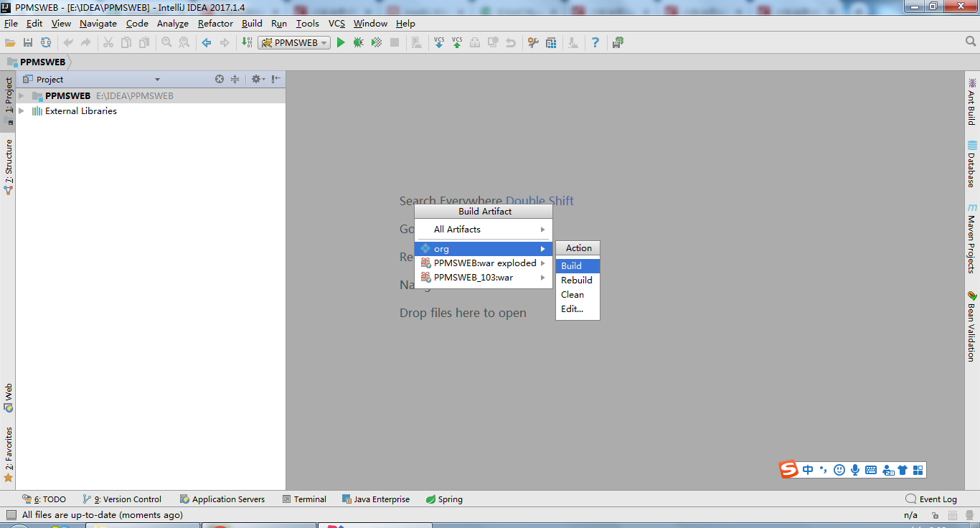Click the VCS Commit Changes icon

tap(457, 43)
